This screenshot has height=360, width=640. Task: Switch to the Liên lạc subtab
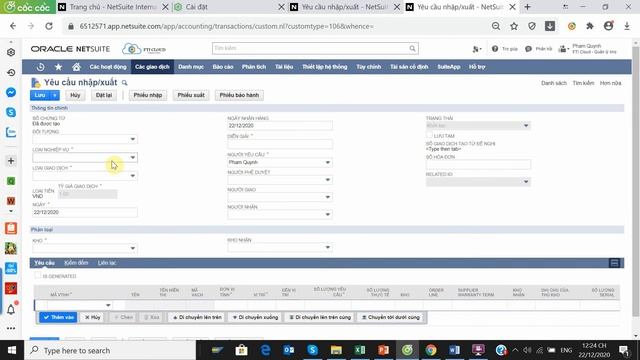(x=107, y=263)
